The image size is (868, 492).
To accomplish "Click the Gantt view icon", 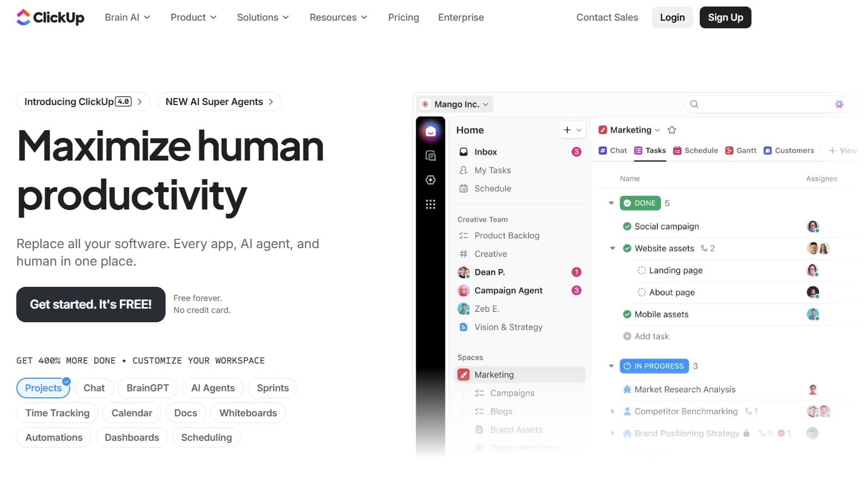I will 729,151.
